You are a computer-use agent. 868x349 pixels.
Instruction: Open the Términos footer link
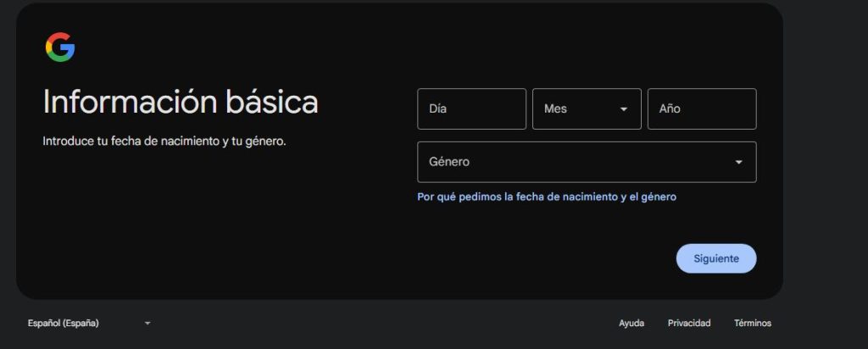point(753,323)
